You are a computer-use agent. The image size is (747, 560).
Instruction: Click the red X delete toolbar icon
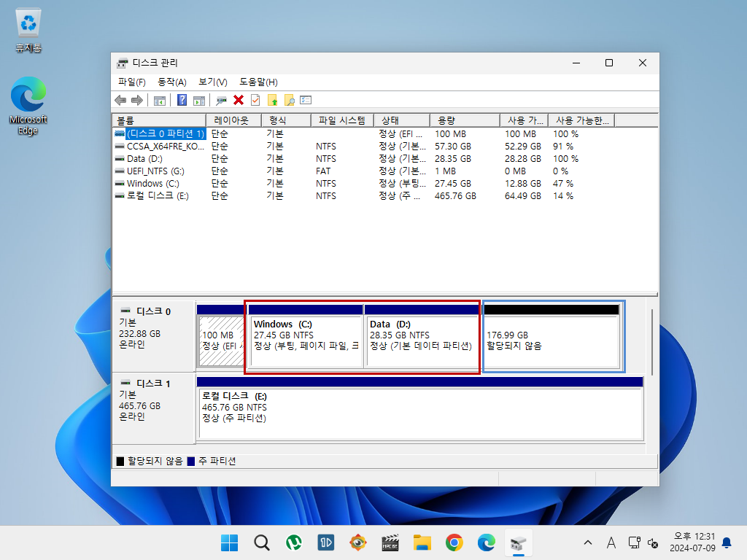click(x=239, y=100)
